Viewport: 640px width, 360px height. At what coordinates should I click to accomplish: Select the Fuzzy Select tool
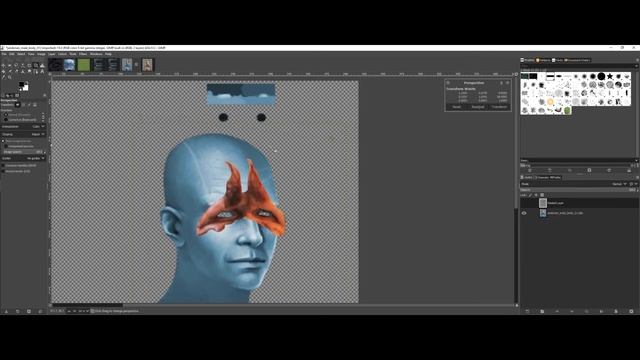point(23,65)
